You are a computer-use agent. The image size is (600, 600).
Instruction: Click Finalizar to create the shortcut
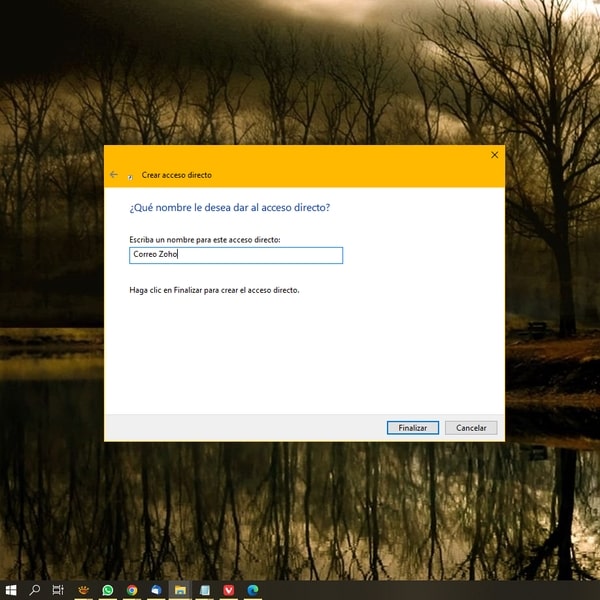pyautogui.click(x=412, y=428)
